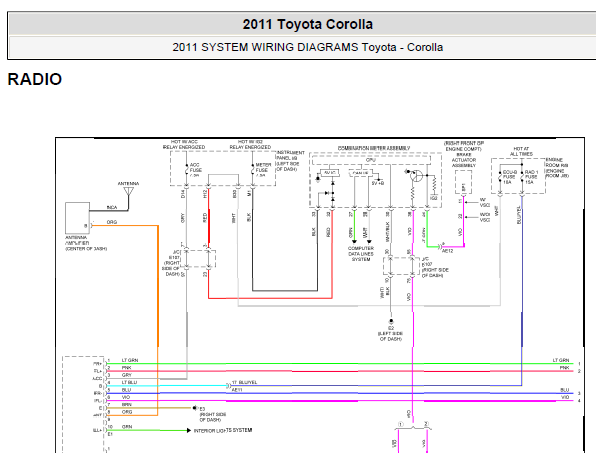This screenshot has height=453, width=596.
Task: Click the E2 ground point dot
Action: [391, 321]
